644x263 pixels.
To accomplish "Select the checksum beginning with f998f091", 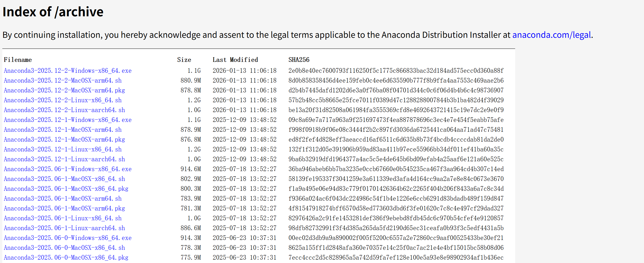I will tap(396, 130).
